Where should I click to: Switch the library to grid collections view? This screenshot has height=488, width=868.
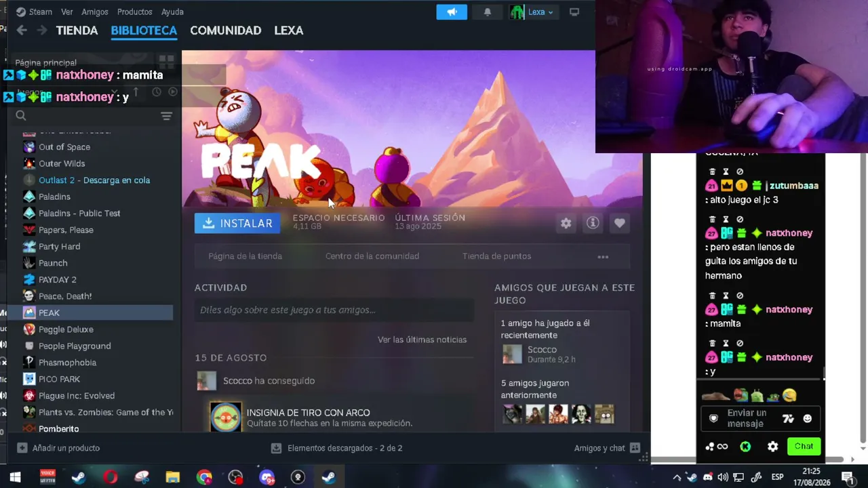click(167, 61)
